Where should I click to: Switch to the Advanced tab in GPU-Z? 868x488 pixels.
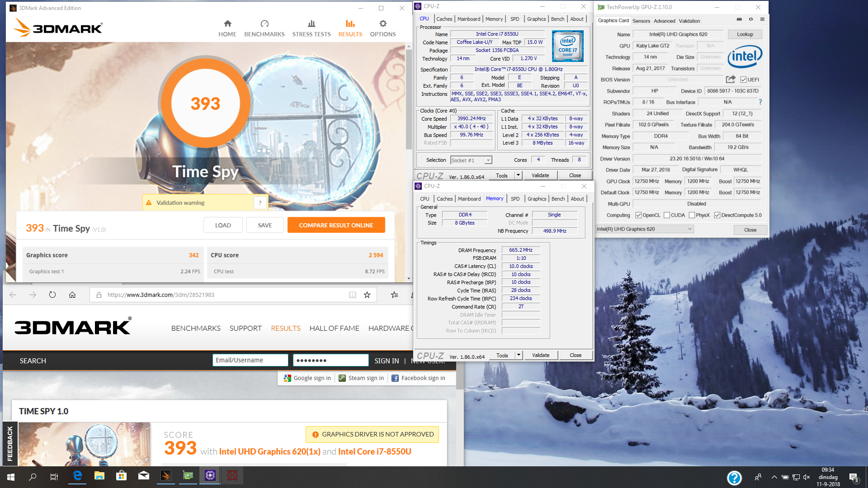664,21
